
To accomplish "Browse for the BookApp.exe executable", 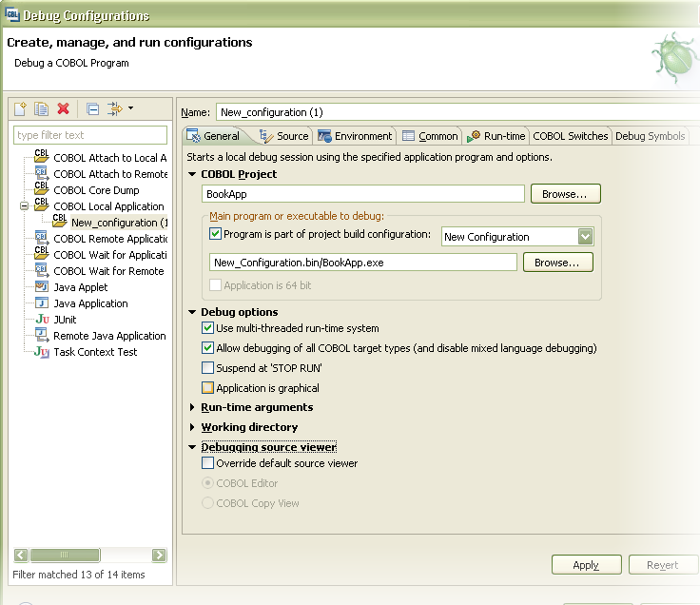I will point(558,263).
